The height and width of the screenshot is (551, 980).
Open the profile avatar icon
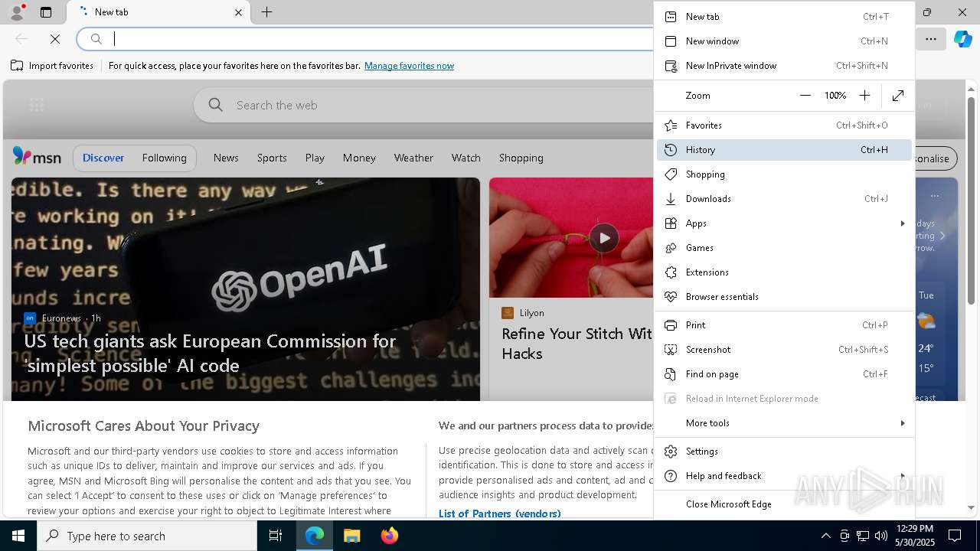tap(17, 12)
